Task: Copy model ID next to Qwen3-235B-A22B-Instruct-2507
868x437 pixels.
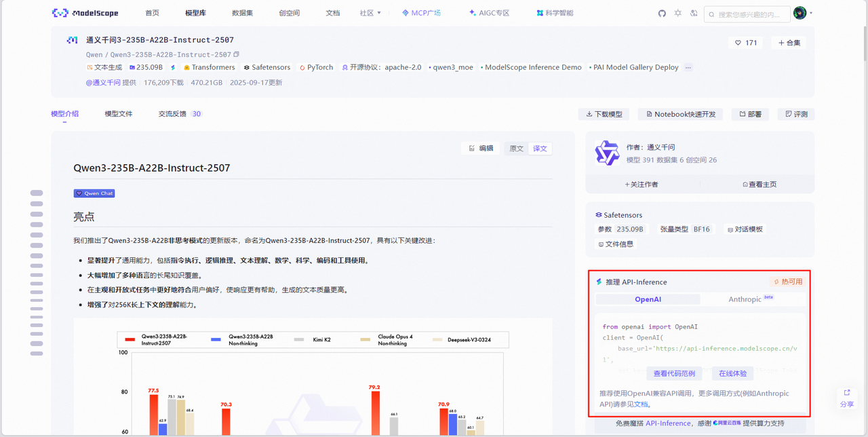Action: coord(237,55)
